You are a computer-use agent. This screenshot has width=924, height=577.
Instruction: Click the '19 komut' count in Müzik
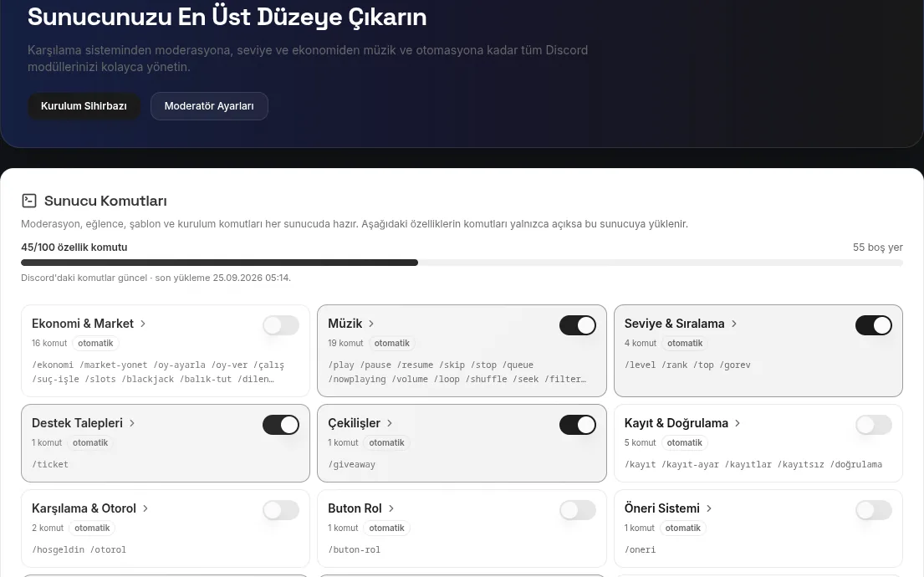pyautogui.click(x=346, y=343)
